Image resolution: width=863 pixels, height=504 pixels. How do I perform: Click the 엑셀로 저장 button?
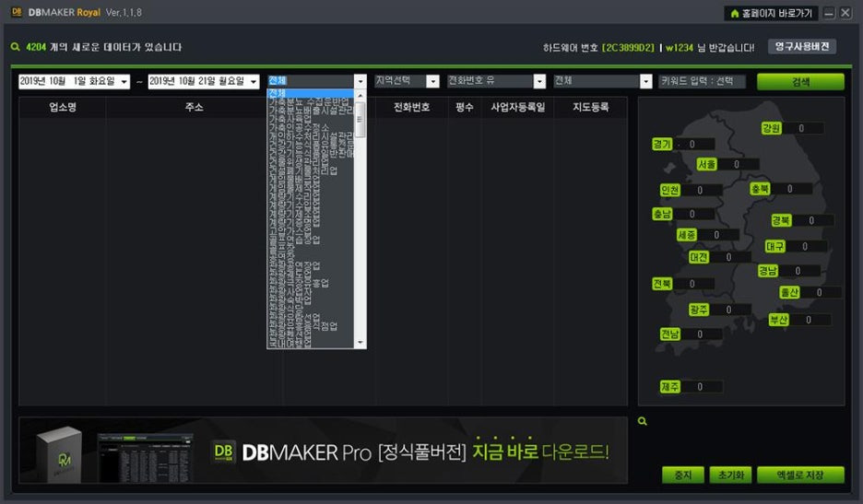[800, 475]
